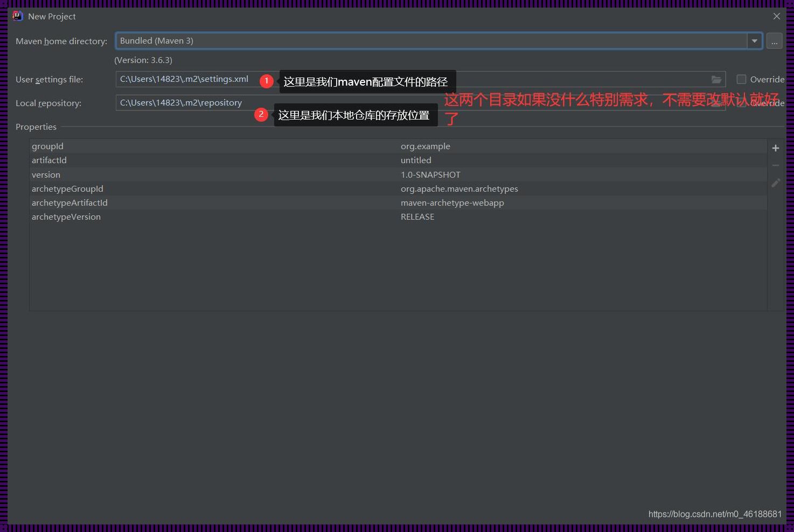Click the org.example value cell
Image resolution: width=794 pixels, height=532 pixels.
[425, 146]
